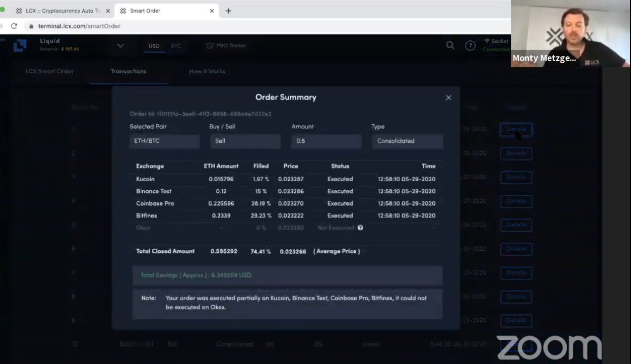631x364 pixels.
Task: Open PRO Trader via the crown icon
Action: coord(210,45)
